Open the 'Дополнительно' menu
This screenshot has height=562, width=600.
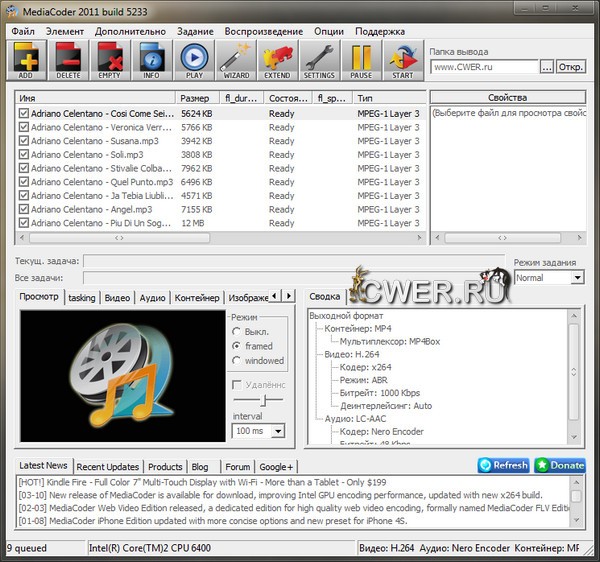[130, 31]
